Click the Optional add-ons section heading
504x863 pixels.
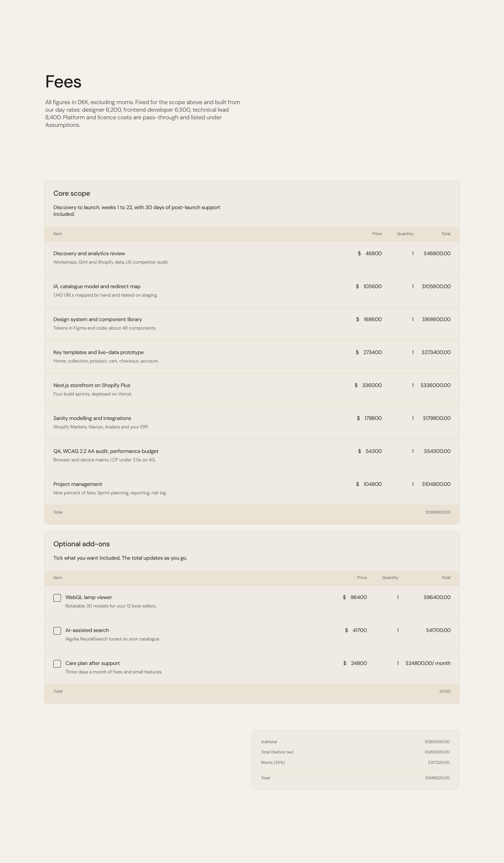click(81, 544)
